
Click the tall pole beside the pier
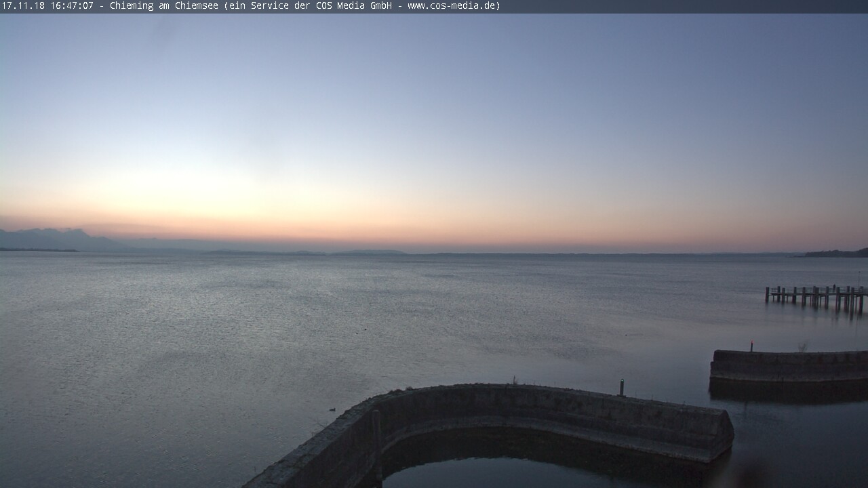[859, 279]
